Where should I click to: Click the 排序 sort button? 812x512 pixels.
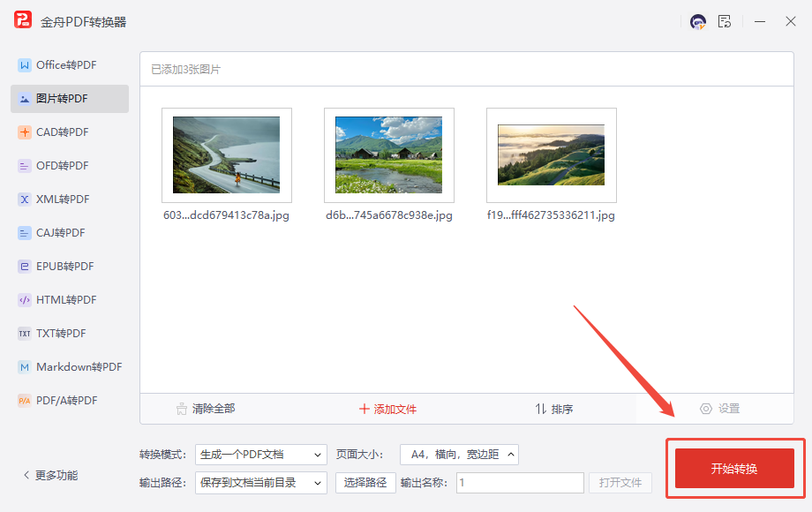[554, 409]
